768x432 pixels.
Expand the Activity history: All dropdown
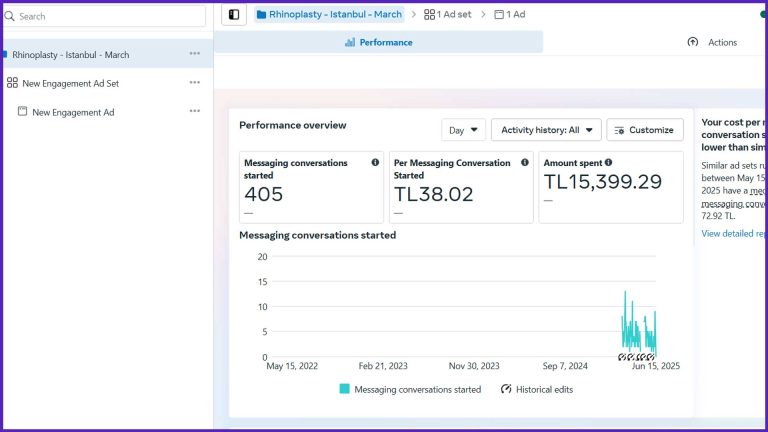point(546,130)
